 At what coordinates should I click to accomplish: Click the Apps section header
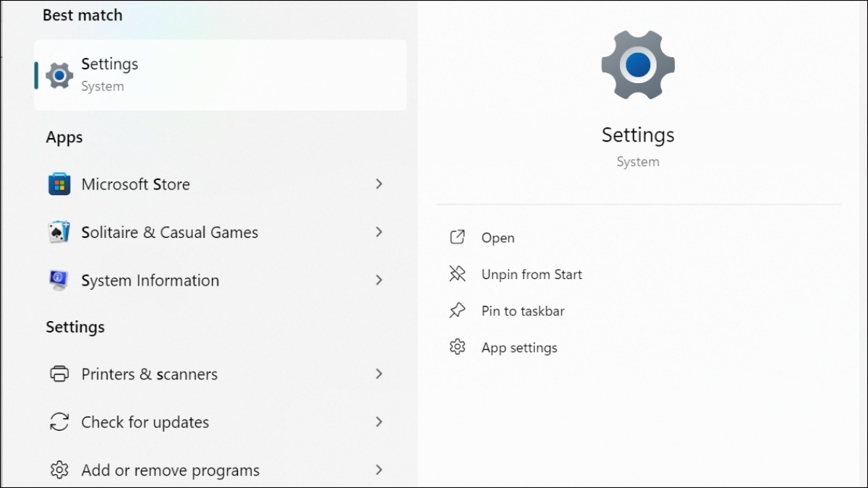[64, 137]
